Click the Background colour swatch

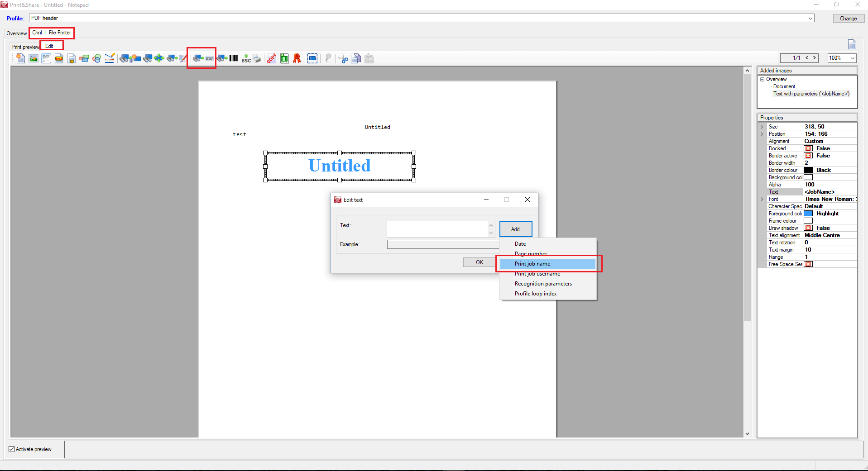[809, 177]
